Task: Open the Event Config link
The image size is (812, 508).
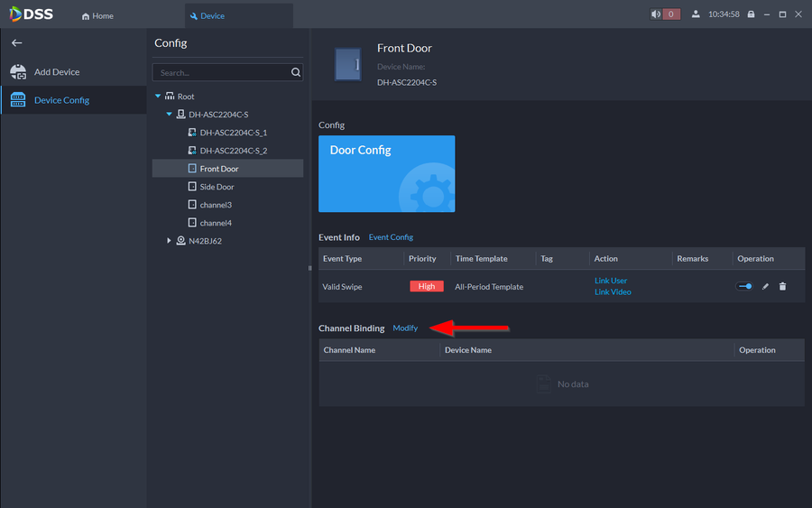Action: [x=391, y=237]
